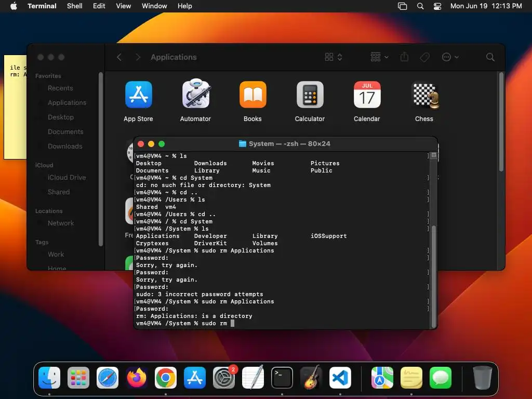Screen dimensions: 532x399
Task: Click 'rm: Applications: is a directory' output
Action: tap(194, 316)
